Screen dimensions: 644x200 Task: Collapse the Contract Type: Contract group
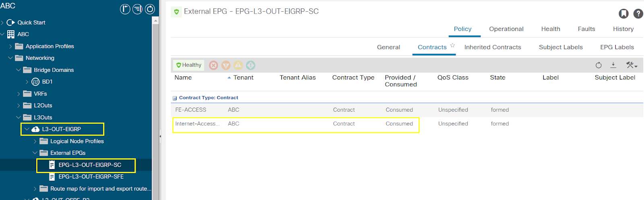[175, 98]
